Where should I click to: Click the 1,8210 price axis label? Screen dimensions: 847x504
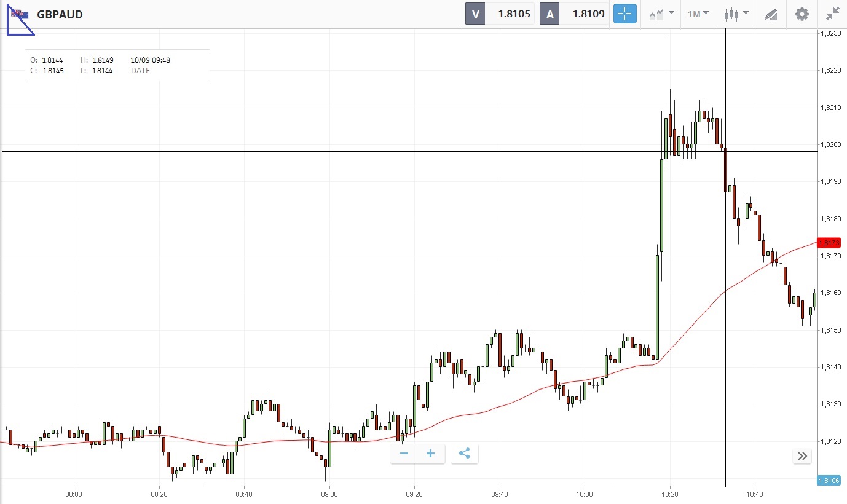(x=830, y=108)
